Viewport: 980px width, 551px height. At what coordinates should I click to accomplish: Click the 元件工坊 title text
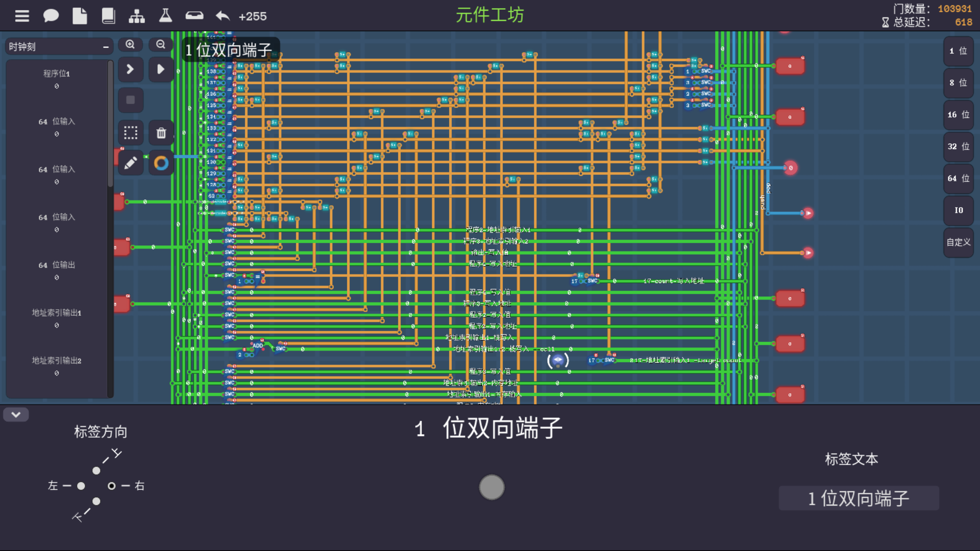tap(489, 15)
